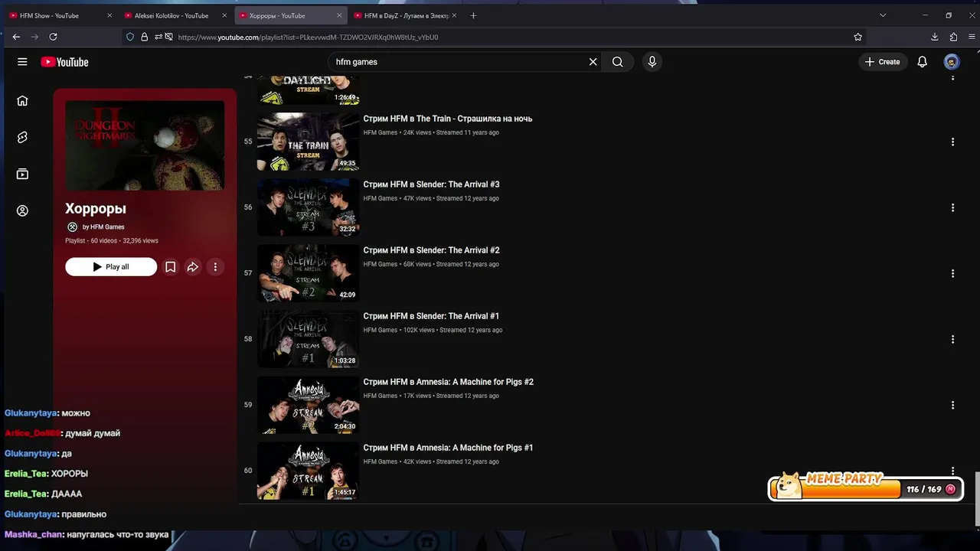Open Amnesia: A Machine for Pigs #2 title
Image resolution: width=980 pixels, height=551 pixels.
tap(448, 382)
